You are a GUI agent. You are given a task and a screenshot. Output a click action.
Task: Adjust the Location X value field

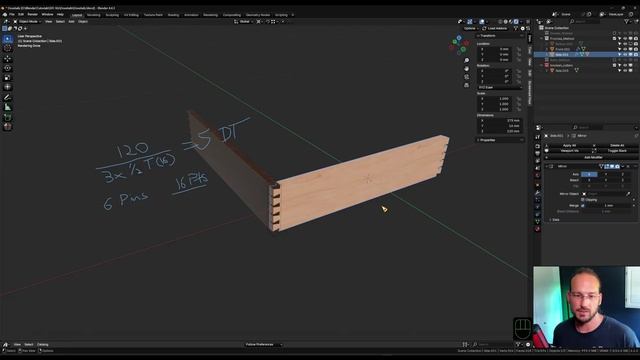pos(494,49)
